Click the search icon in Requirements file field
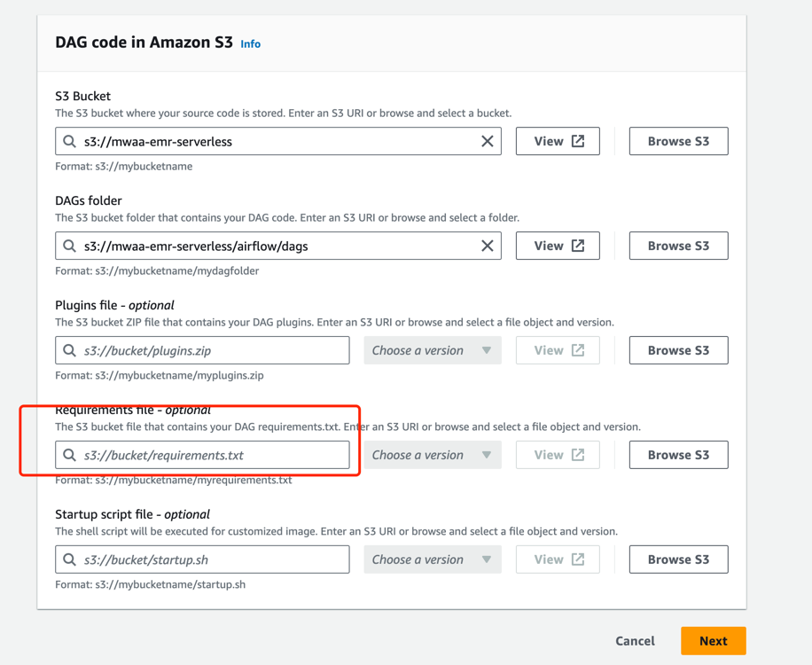812x665 pixels. [x=70, y=455]
